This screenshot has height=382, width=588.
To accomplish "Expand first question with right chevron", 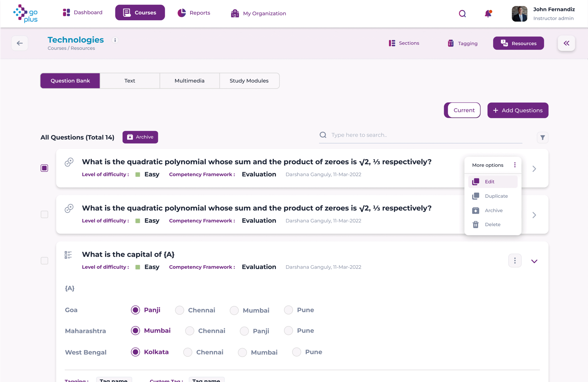I will pyautogui.click(x=534, y=169).
